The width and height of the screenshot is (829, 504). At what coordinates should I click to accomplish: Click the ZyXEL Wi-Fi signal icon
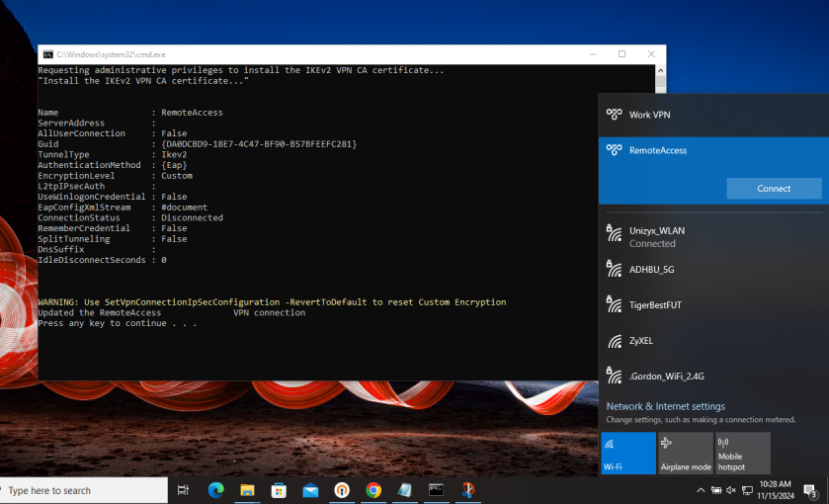(x=615, y=341)
